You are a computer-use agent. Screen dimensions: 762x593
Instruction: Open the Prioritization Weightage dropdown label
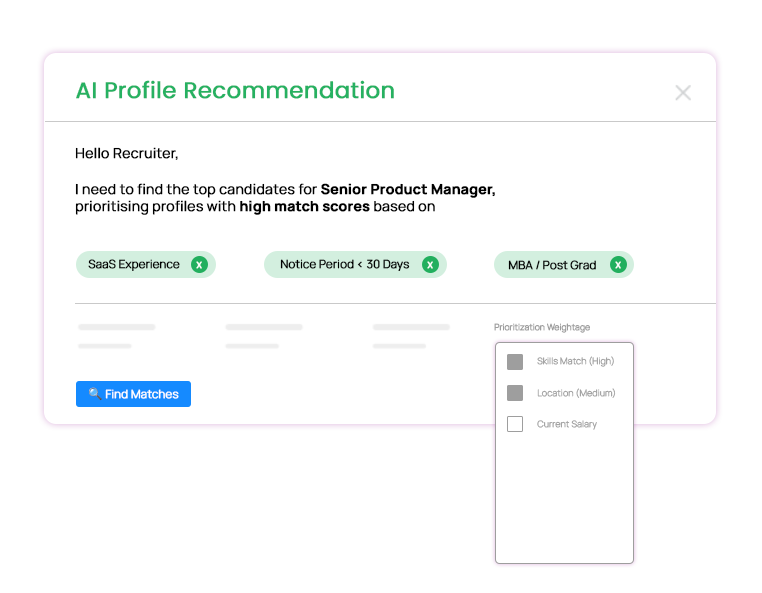click(x=541, y=327)
